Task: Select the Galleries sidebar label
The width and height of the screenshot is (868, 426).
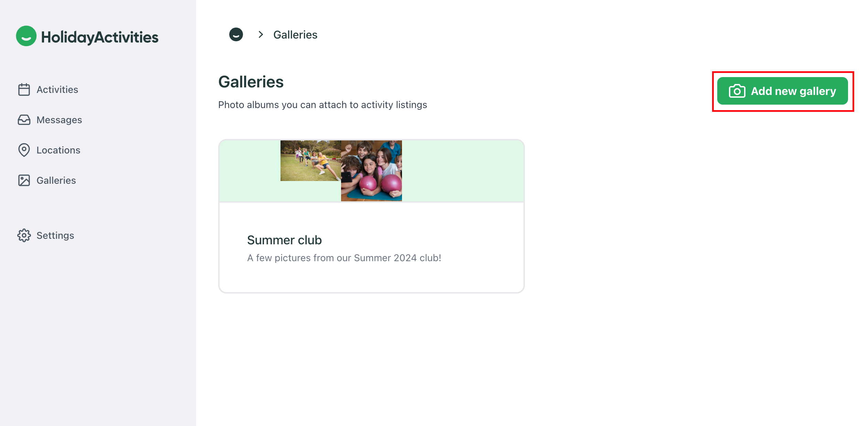Action: tap(56, 180)
